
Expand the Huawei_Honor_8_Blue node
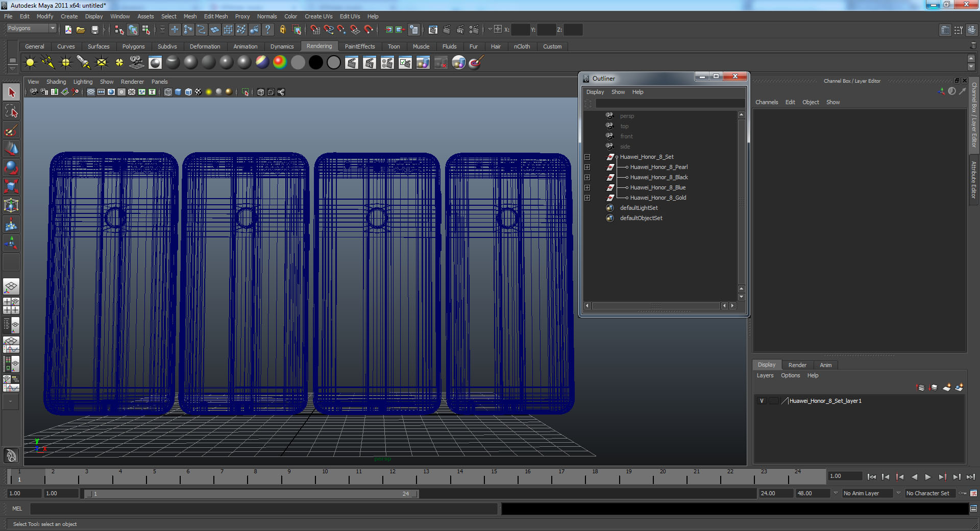tap(587, 187)
